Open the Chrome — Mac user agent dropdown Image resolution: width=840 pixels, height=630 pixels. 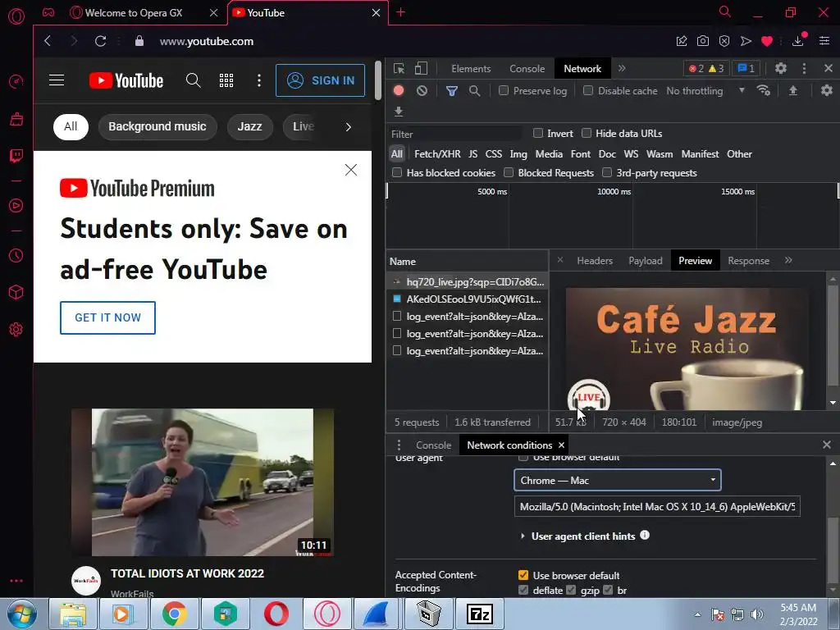(x=617, y=480)
